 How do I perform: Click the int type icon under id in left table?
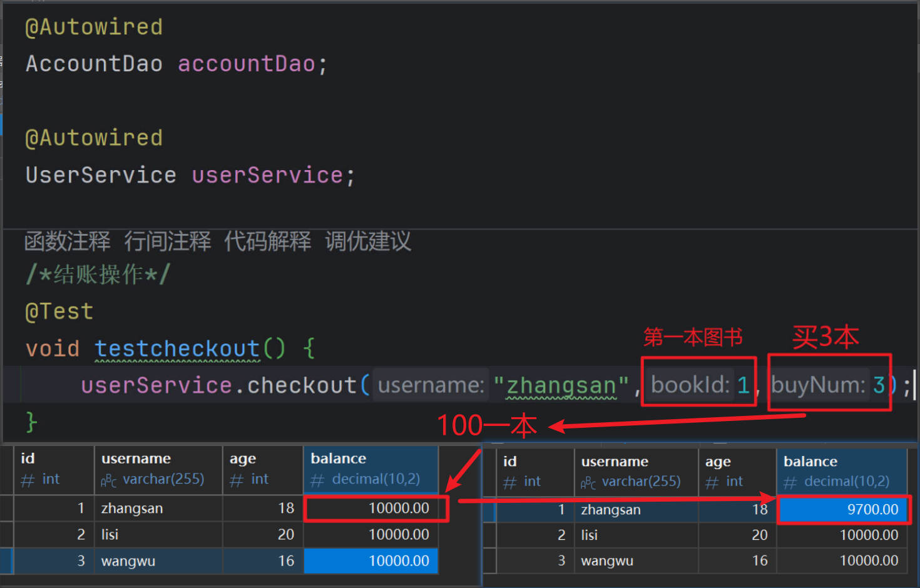click(x=27, y=480)
